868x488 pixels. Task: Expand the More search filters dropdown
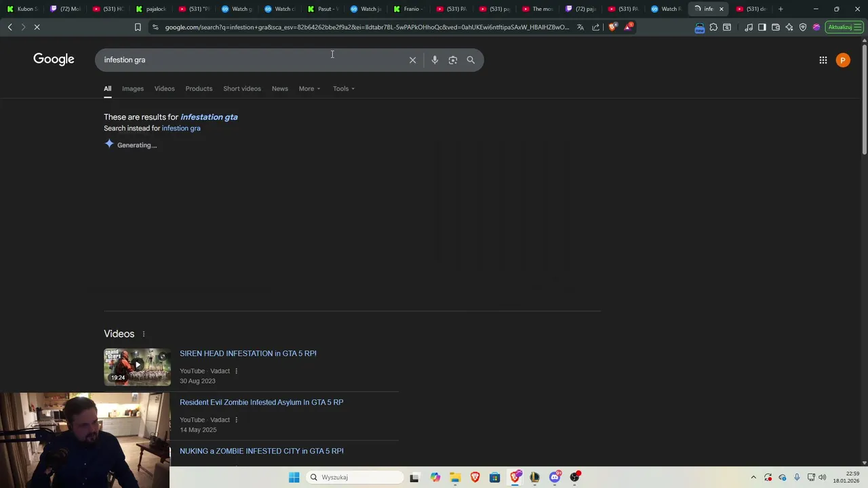tap(309, 89)
